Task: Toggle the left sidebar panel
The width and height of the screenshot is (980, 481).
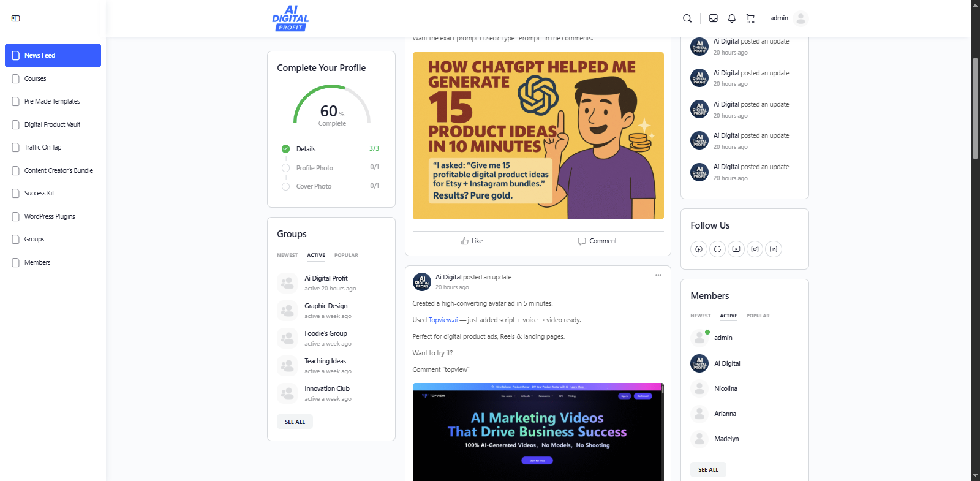Action: click(x=16, y=18)
